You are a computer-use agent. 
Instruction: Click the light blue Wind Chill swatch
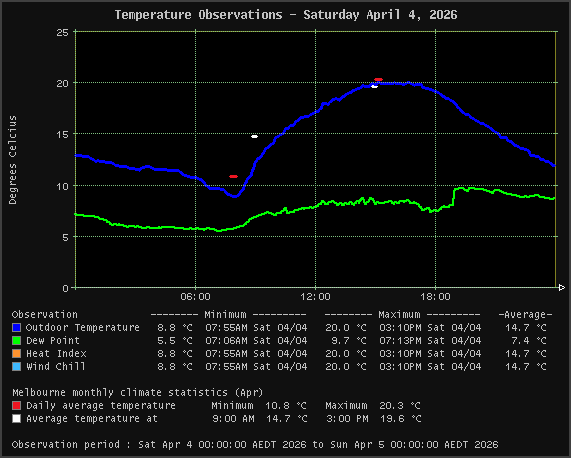coord(16,367)
